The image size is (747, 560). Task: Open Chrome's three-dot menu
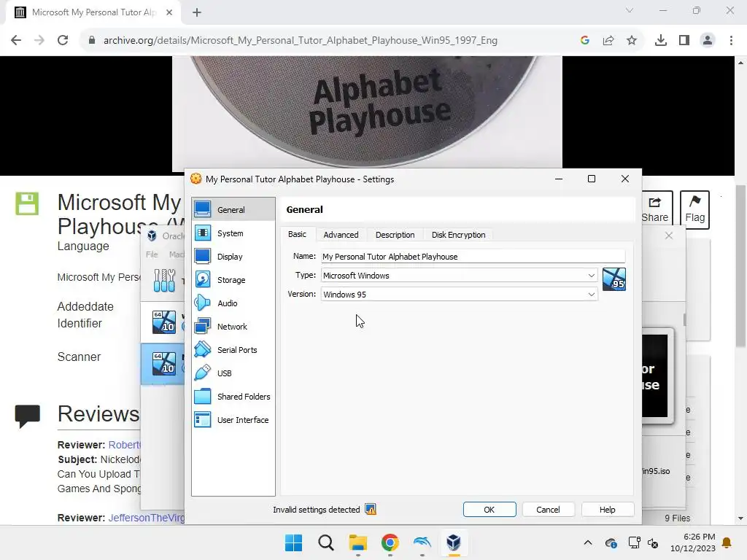click(731, 40)
